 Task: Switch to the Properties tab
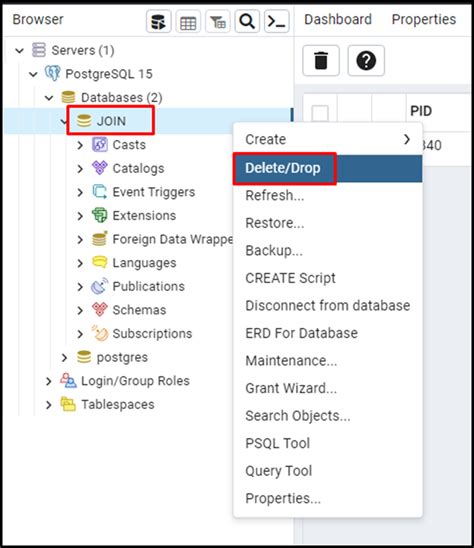(424, 20)
